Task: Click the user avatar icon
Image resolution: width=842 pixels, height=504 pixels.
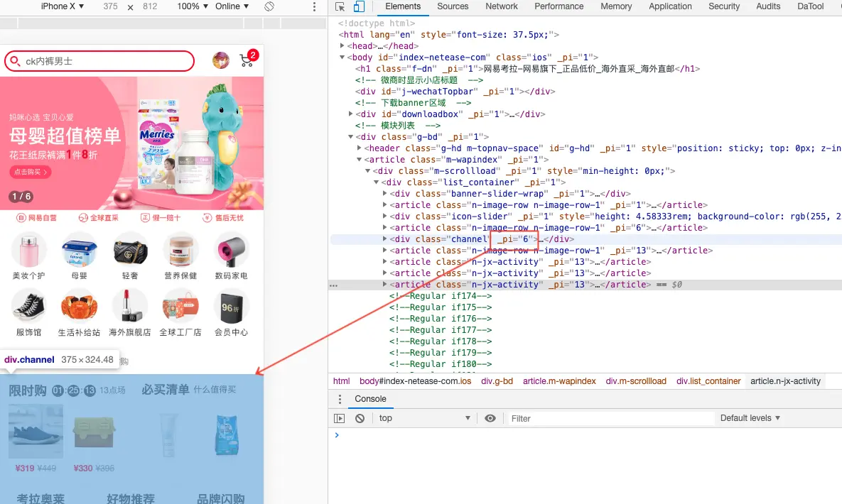Action: point(221,60)
